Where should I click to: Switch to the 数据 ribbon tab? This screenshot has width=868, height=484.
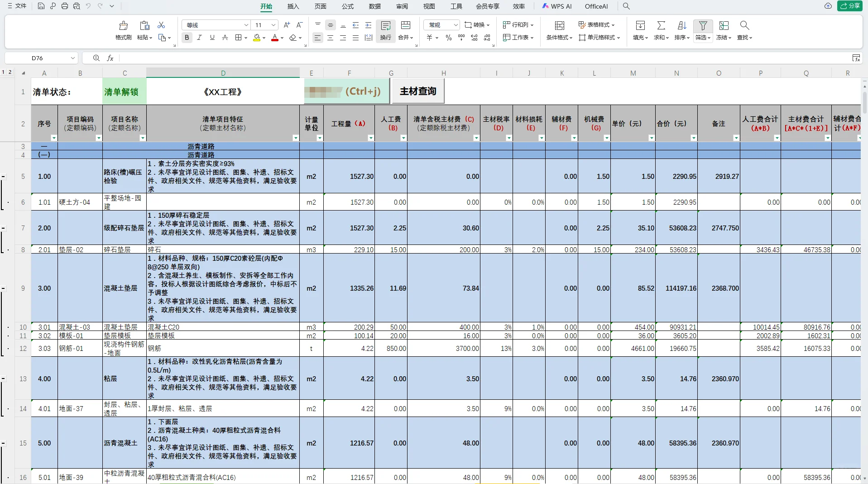(x=374, y=6)
